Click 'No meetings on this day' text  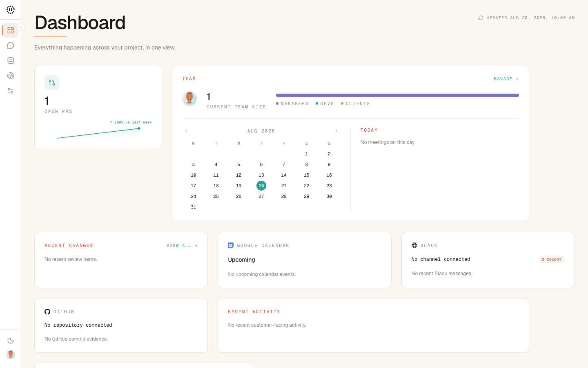(x=388, y=142)
